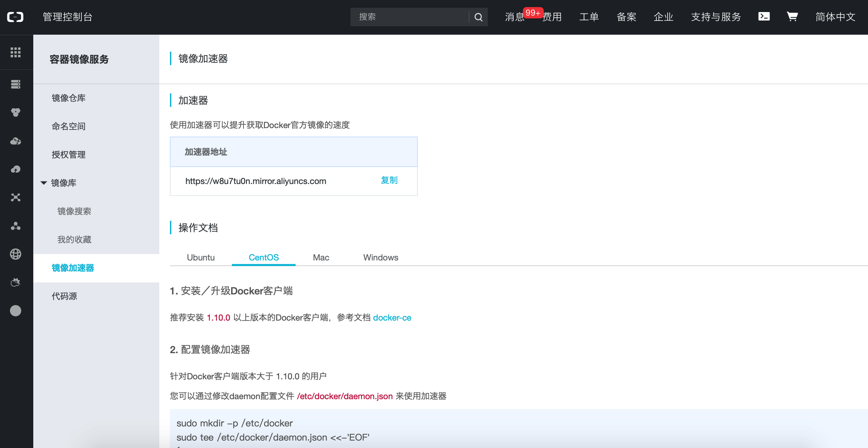The height and width of the screenshot is (448, 868).
Task: Click the search magnifier icon
Action: click(x=478, y=17)
